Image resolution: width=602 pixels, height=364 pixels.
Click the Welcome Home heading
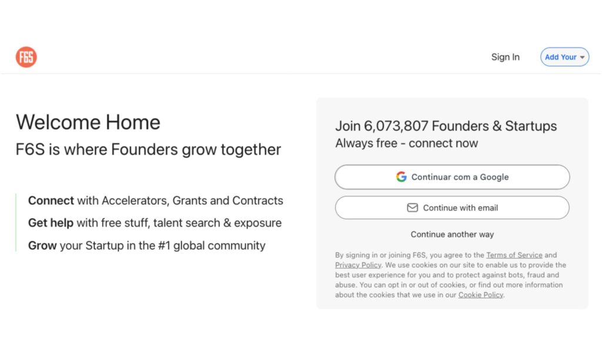point(88,122)
